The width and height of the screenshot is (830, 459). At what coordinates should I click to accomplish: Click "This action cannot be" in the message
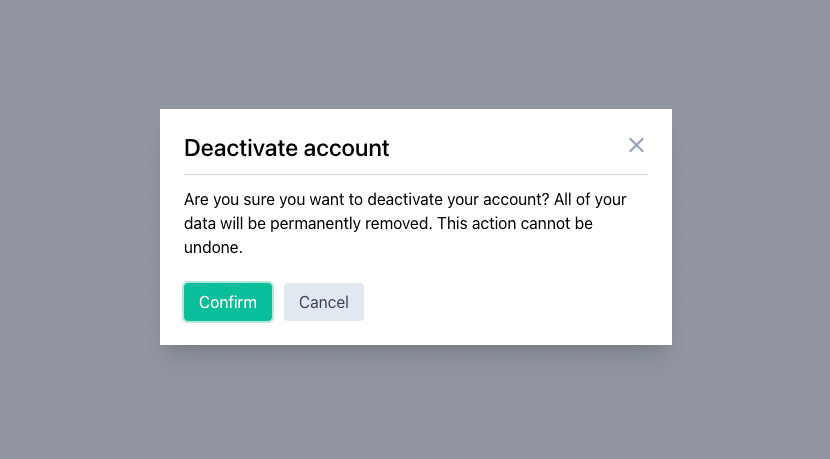click(515, 223)
